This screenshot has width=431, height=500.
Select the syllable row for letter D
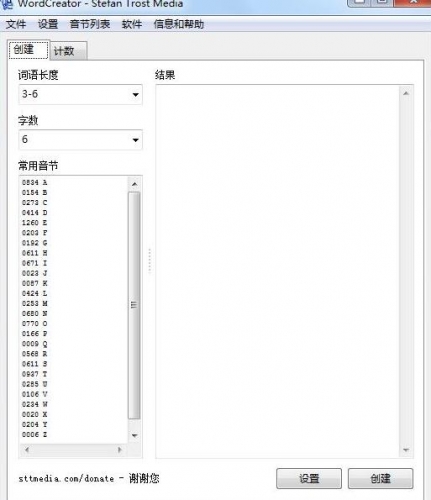point(34,212)
